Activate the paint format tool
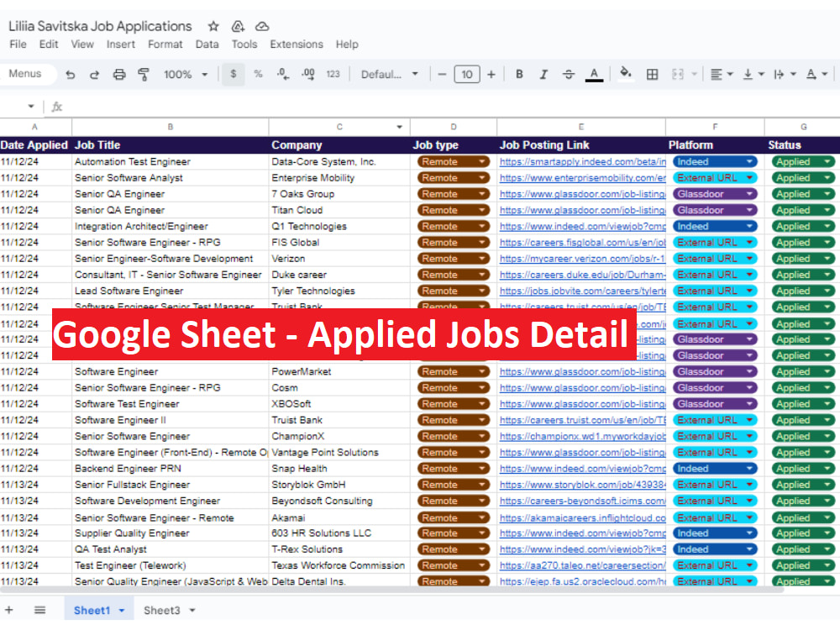This screenshot has height=630, width=840. [x=143, y=75]
